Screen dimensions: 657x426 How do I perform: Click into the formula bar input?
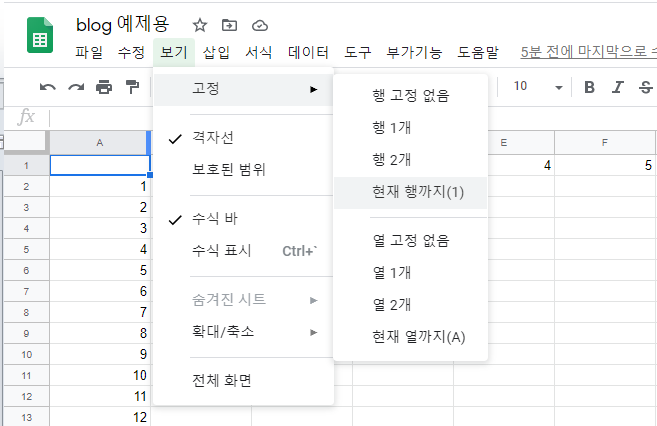click(x=101, y=118)
